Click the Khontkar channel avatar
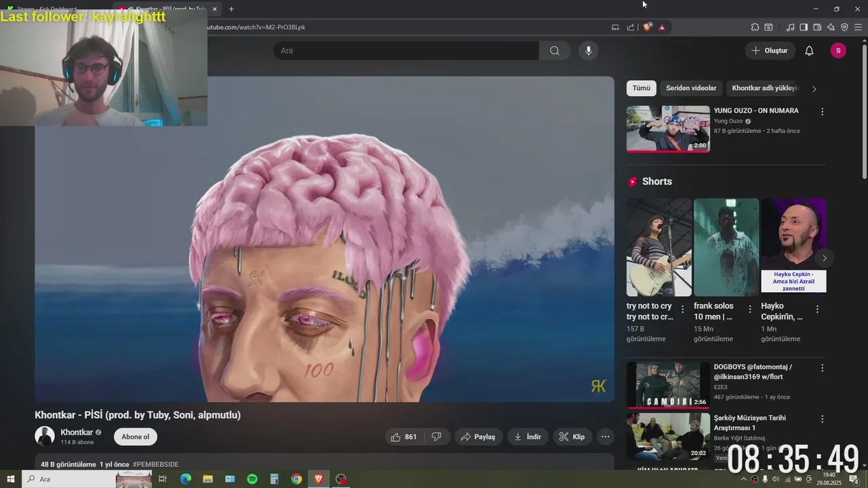 tap(45, 436)
